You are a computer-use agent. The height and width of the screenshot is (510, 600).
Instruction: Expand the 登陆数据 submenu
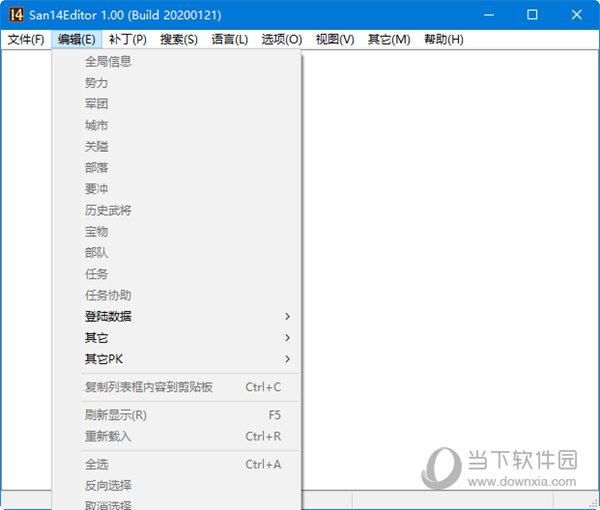coord(176,316)
